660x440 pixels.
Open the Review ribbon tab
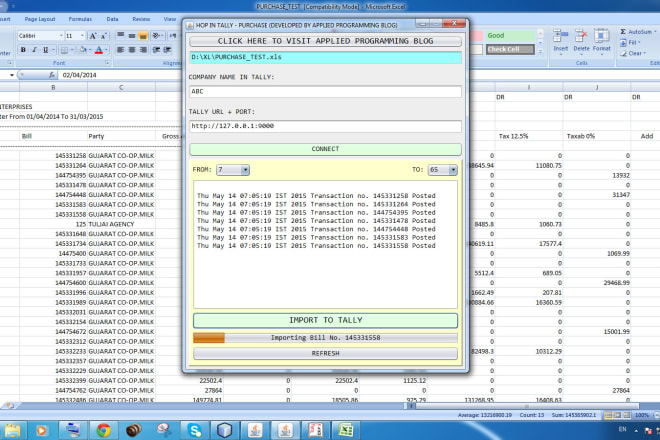(x=141, y=19)
